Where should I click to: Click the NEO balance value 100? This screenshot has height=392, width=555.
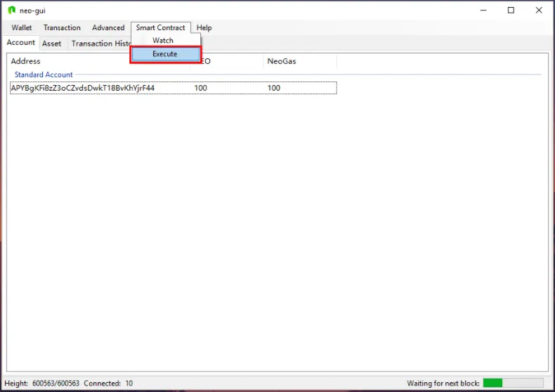201,88
